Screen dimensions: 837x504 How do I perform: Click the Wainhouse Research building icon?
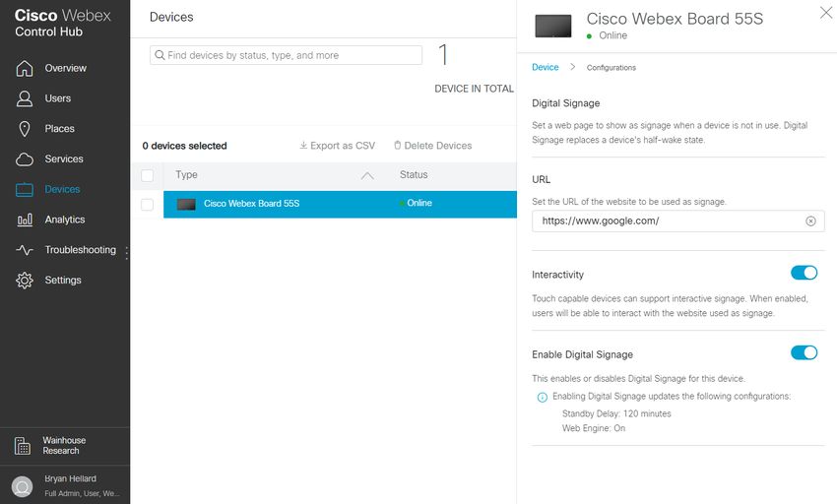tap(23, 446)
